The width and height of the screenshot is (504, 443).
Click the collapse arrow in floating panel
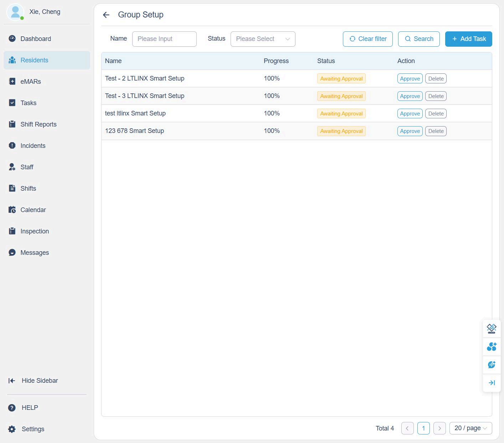[492, 383]
